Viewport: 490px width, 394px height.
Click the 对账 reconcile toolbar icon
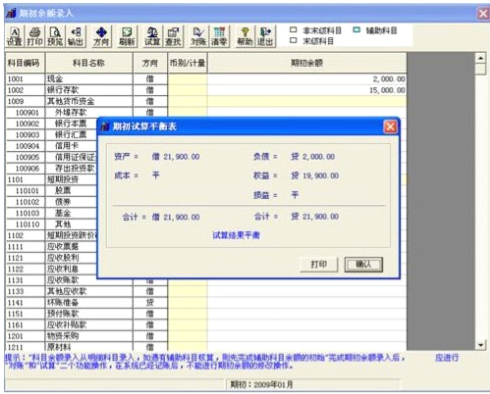[x=198, y=36]
